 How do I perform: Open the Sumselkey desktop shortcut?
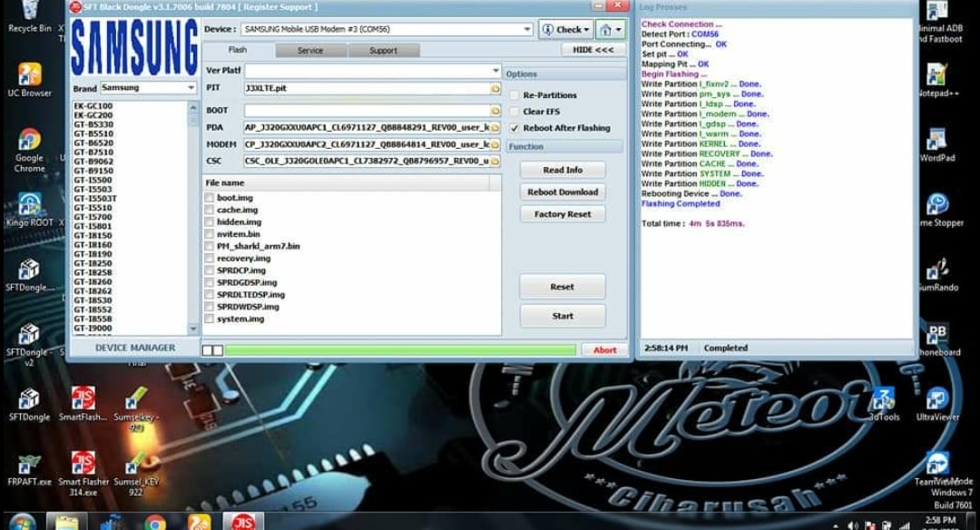coord(136,407)
